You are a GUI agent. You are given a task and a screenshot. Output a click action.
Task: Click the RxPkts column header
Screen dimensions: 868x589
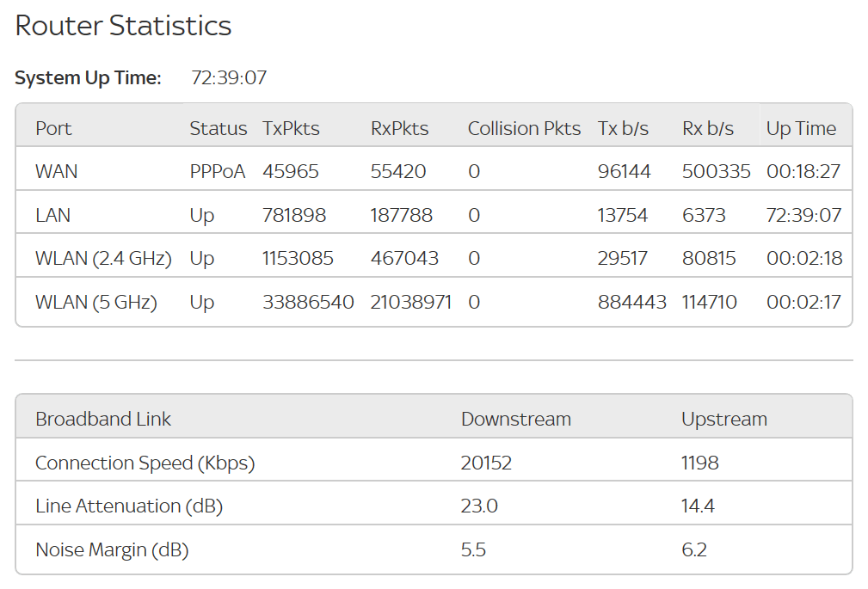pos(399,128)
